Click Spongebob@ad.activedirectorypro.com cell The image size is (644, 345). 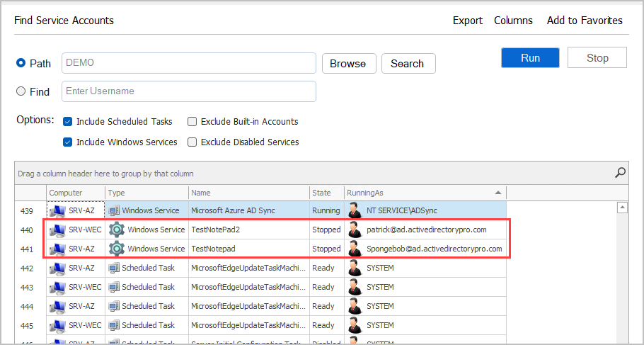pyautogui.click(x=425, y=249)
